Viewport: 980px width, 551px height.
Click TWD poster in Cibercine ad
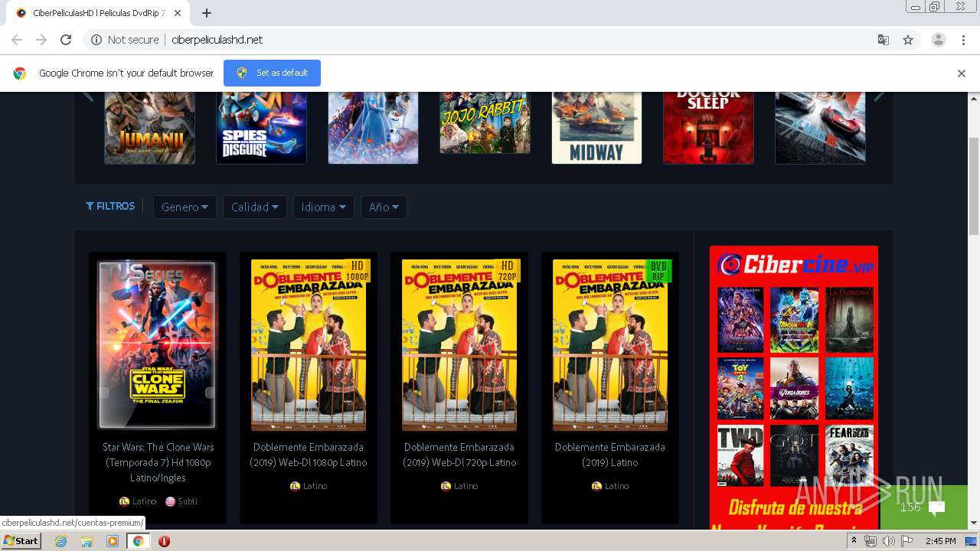(x=740, y=455)
